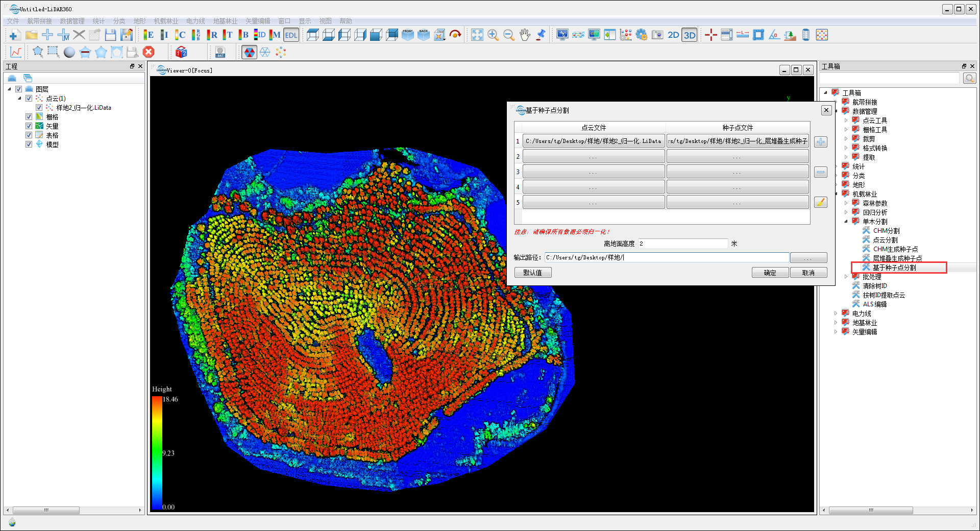The width and height of the screenshot is (980, 531).
Task: Click the BAT batch processing icon
Action: (220, 52)
